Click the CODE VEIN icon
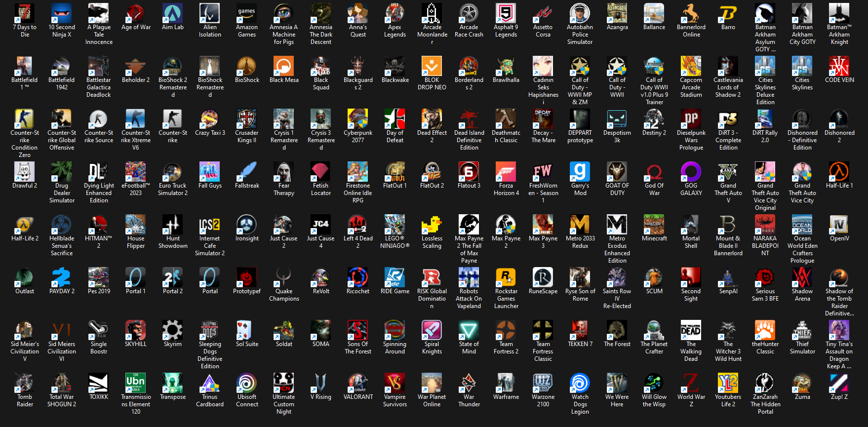 (x=839, y=66)
